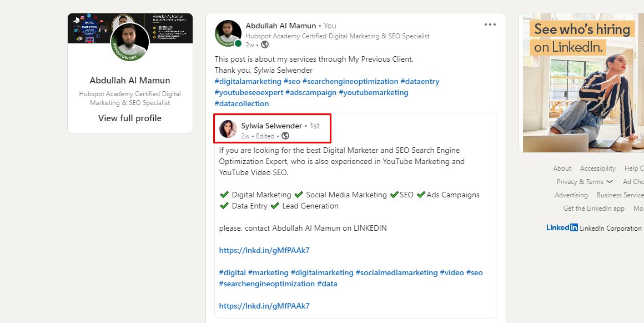Open the post options three-dot menu
The image size is (644, 323).
pyautogui.click(x=490, y=24)
